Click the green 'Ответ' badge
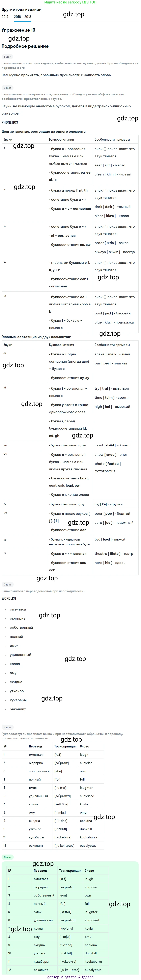 tap(8, 865)
